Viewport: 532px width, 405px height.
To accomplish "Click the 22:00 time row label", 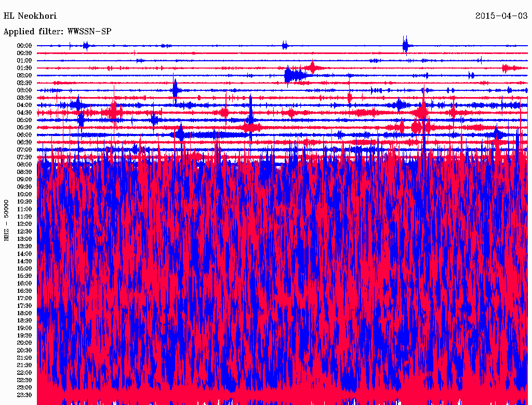I will [x=24, y=373].
